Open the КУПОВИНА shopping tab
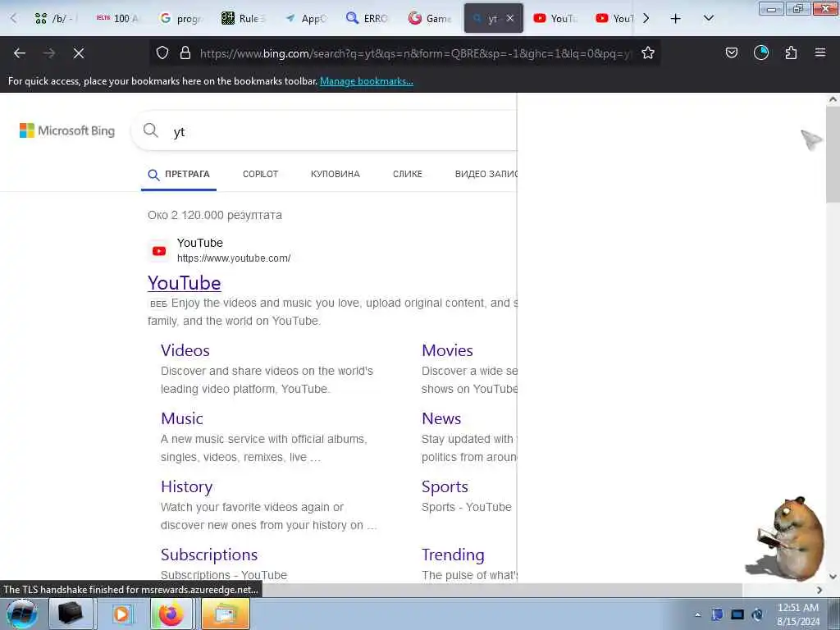 click(336, 174)
